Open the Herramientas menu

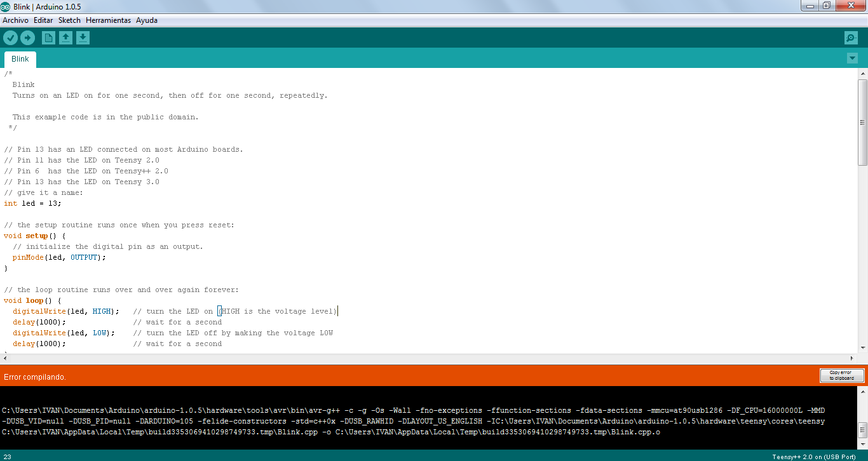[108, 20]
